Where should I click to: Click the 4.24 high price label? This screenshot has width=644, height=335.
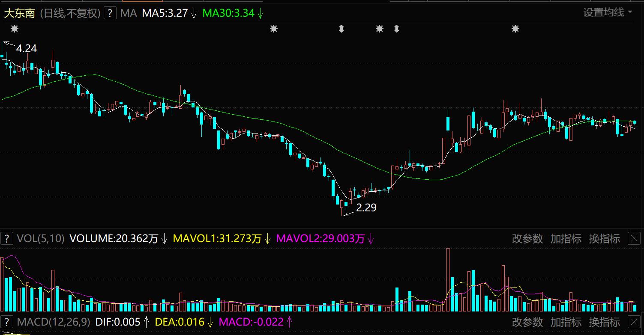[x=27, y=49]
